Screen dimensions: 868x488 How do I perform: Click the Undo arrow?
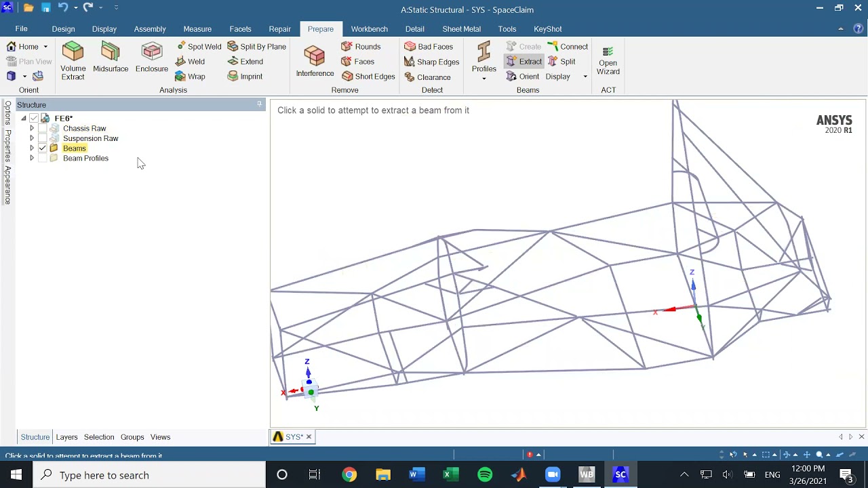[62, 7]
